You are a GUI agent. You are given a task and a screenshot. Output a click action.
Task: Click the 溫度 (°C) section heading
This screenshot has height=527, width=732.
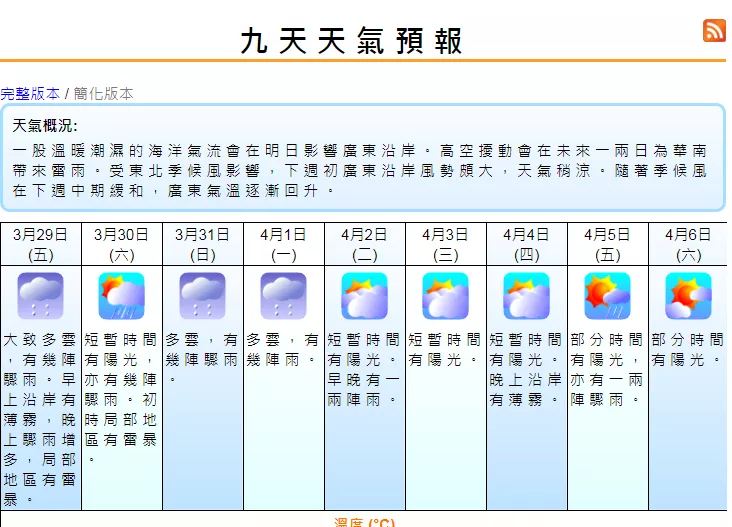[365, 523]
